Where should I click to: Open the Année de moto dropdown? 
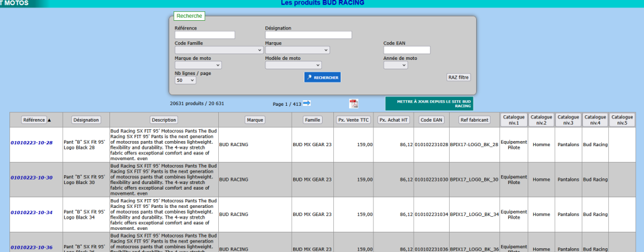(396, 65)
